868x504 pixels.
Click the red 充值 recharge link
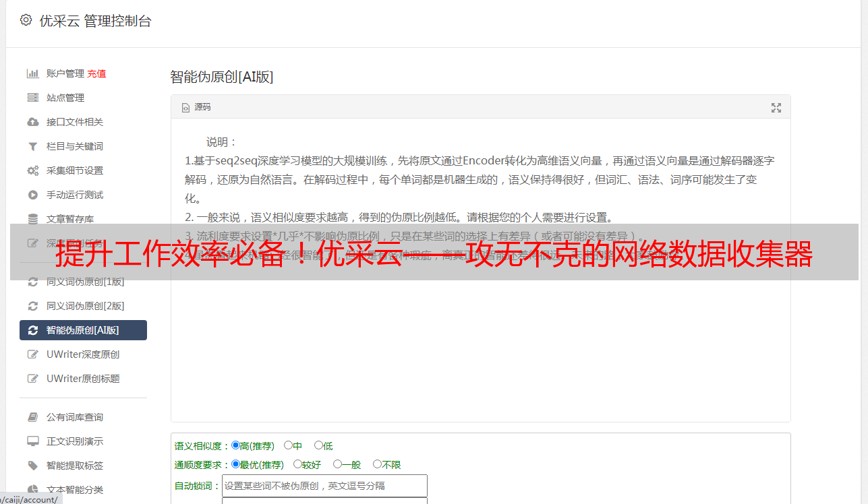pyautogui.click(x=96, y=73)
